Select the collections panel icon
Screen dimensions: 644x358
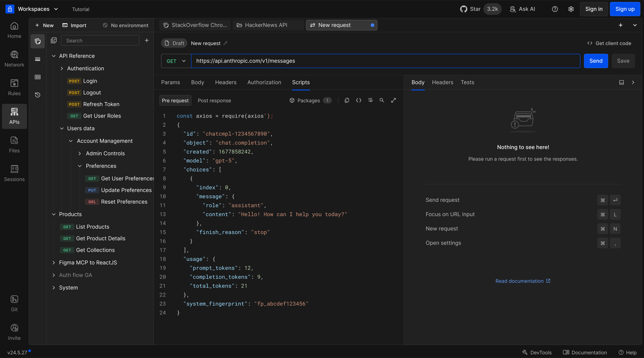click(37, 41)
